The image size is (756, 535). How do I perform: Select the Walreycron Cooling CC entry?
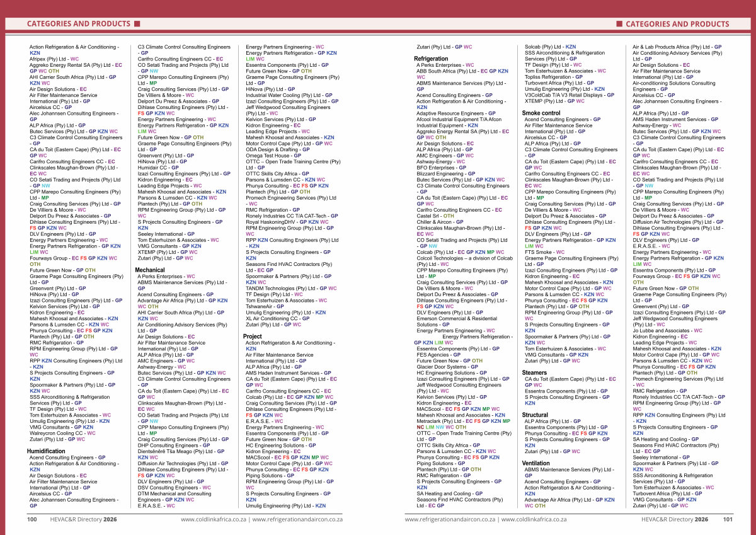57,433
